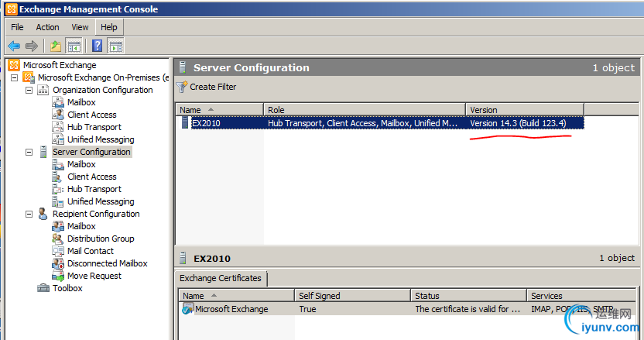Click Client Access icon under Server Configuration

[x=57, y=177]
